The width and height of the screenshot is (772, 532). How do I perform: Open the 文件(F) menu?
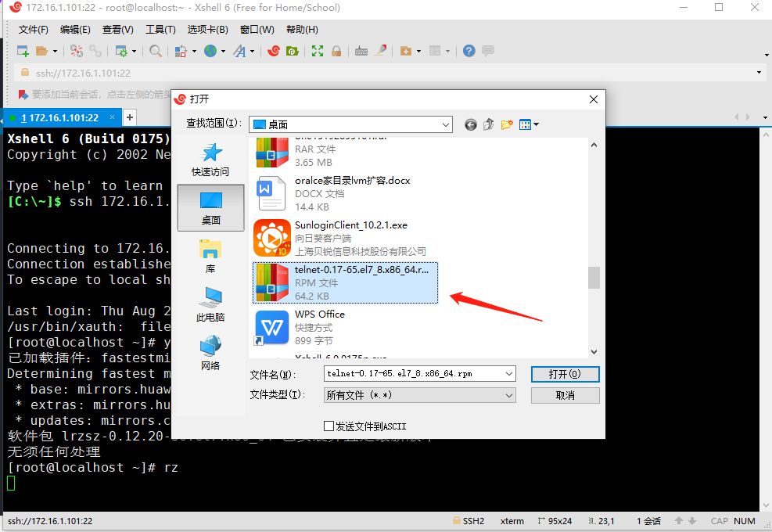click(x=34, y=30)
